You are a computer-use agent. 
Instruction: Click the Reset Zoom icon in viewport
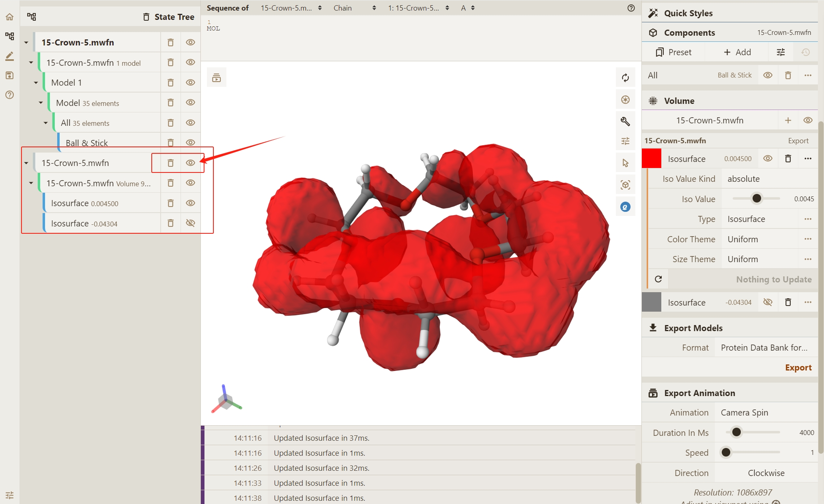[x=625, y=78]
